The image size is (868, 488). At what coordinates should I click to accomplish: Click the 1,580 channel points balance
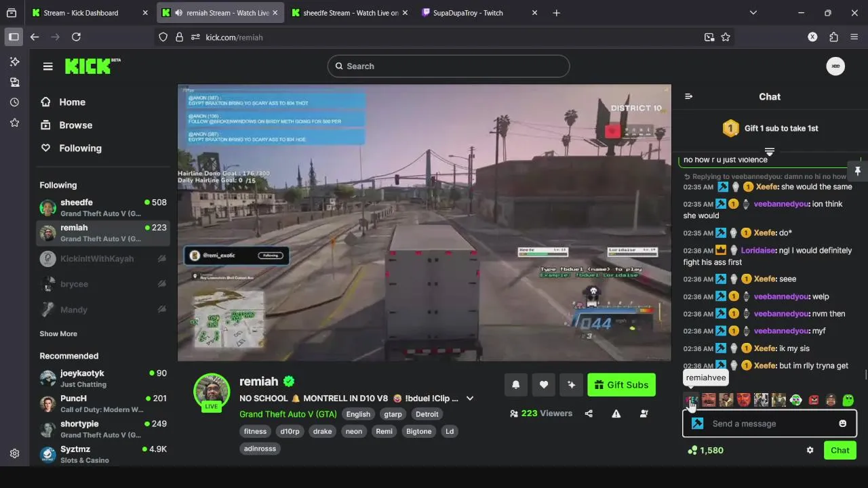tap(705, 450)
